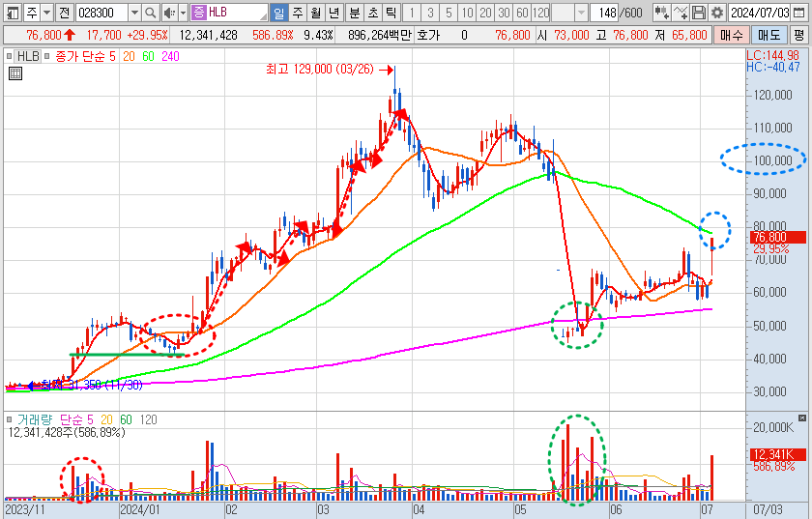Click the HLB chart legend label

[28, 56]
